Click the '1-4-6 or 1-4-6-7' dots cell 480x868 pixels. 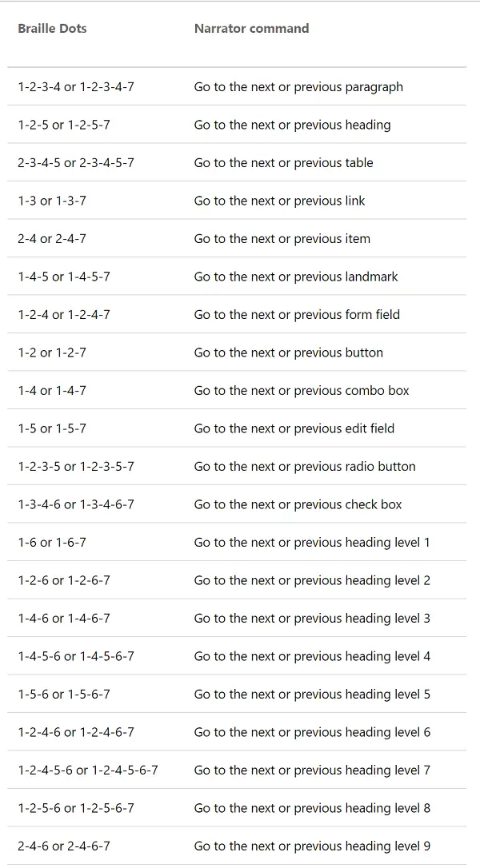(64, 619)
